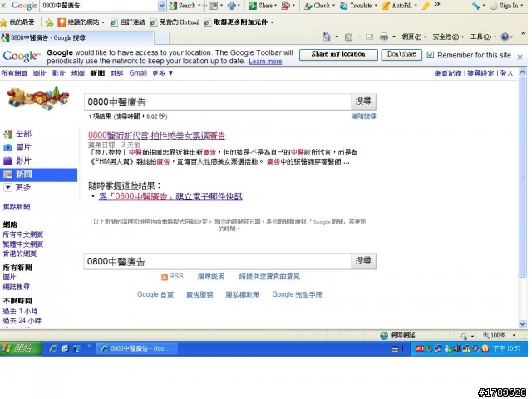532x399 pixels.
Task: Click the blue plus icon in toolbar
Action: tap(232, 6)
